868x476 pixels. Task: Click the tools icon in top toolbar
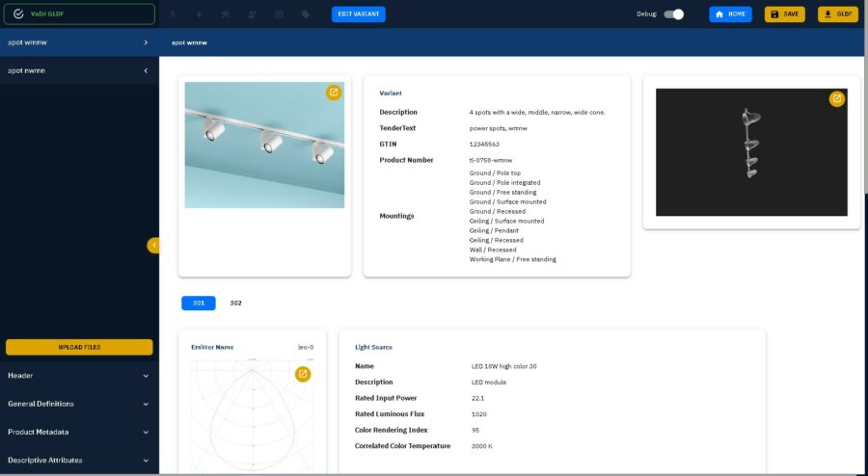pos(226,14)
